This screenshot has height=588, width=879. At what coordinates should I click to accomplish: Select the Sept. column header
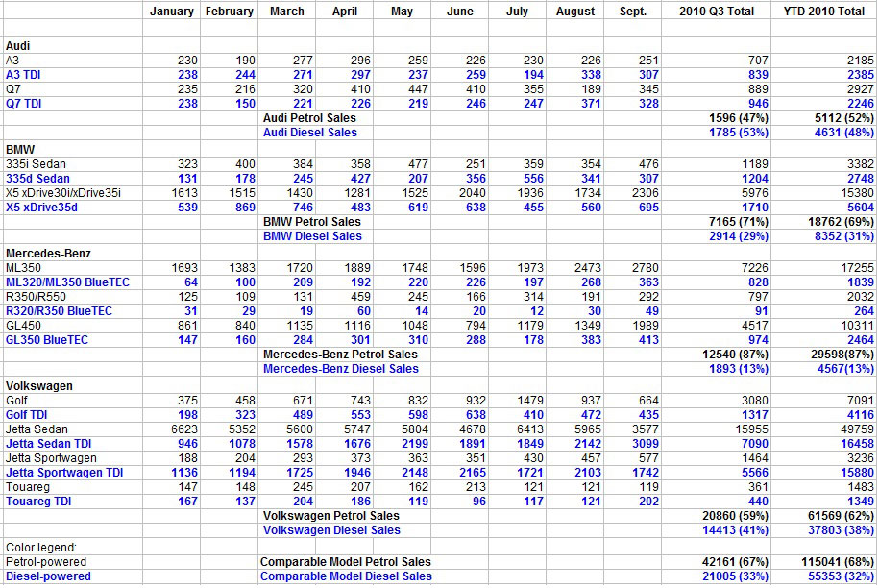point(633,12)
